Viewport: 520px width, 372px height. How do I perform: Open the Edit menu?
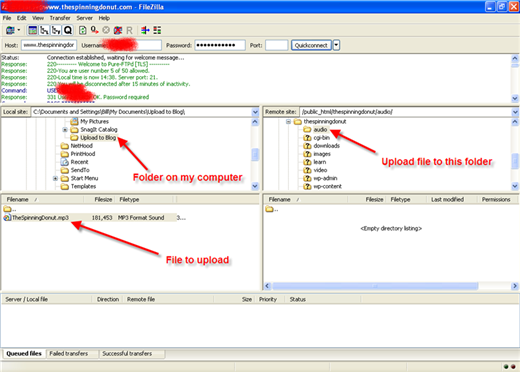pos(22,18)
